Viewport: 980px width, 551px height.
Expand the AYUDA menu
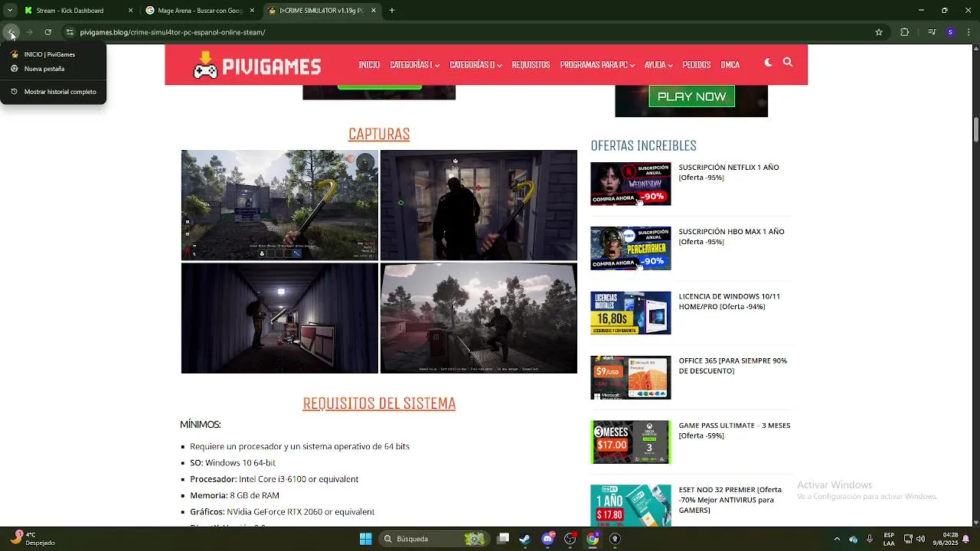point(658,65)
